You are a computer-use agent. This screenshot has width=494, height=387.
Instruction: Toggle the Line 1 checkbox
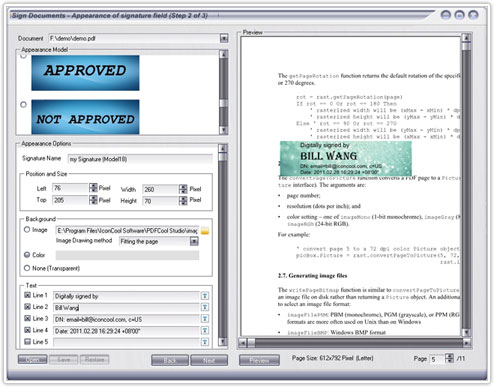click(28, 295)
